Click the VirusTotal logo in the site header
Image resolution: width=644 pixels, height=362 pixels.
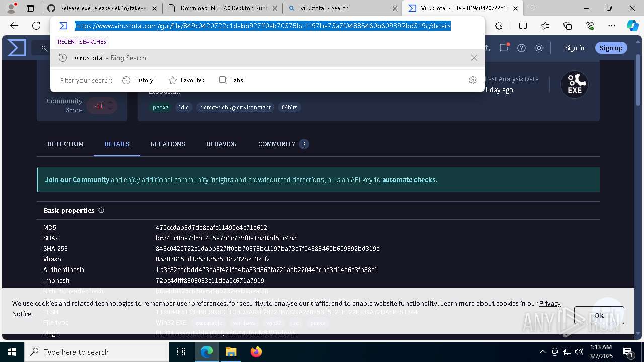[x=17, y=48]
